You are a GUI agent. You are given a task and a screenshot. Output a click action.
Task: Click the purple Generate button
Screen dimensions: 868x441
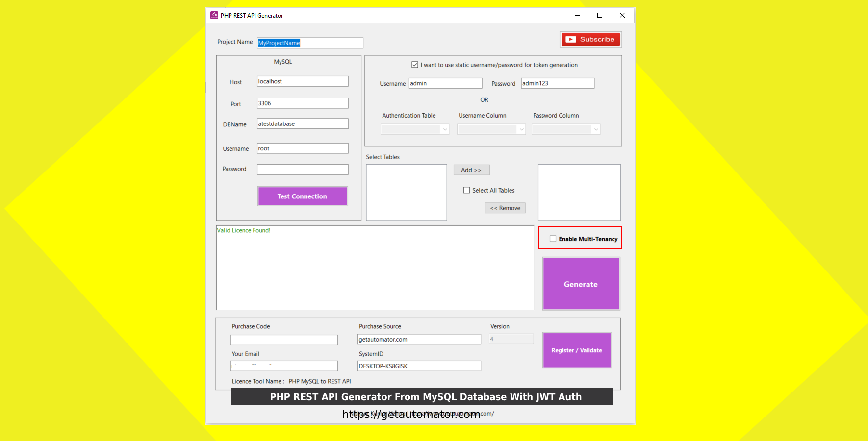tap(581, 284)
